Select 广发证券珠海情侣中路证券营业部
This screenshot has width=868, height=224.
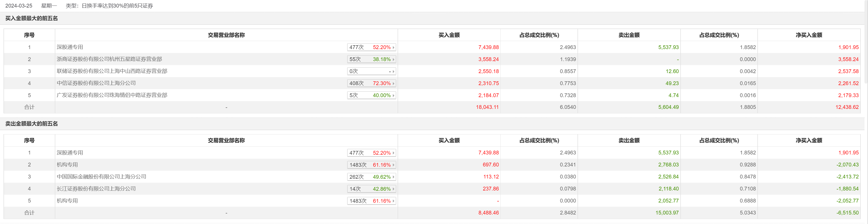[112, 95]
